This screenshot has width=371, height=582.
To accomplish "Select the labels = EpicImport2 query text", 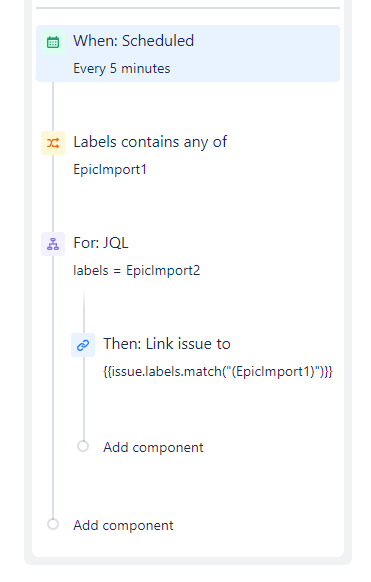I will coord(137,271).
